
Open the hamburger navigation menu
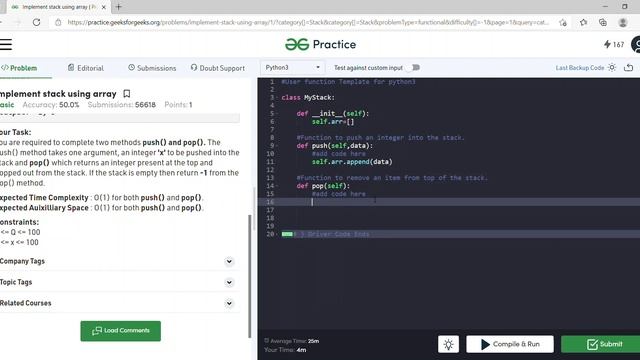coord(6,44)
